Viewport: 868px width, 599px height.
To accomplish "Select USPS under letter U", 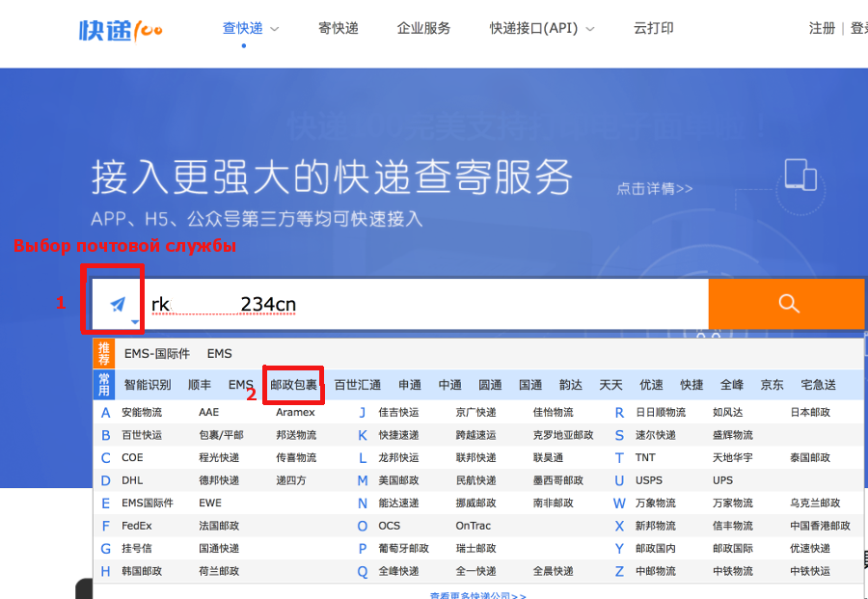I will (649, 480).
